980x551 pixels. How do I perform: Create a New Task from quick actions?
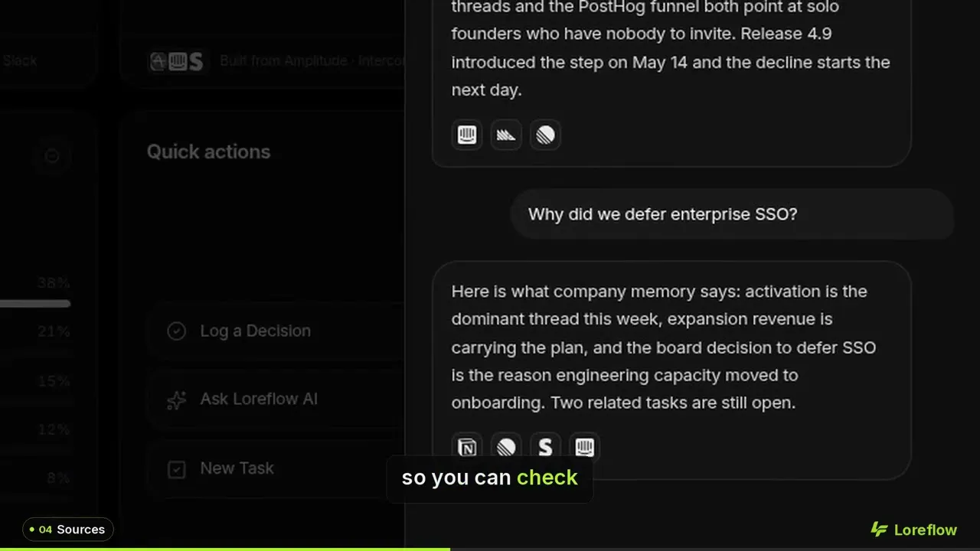tap(276, 468)
